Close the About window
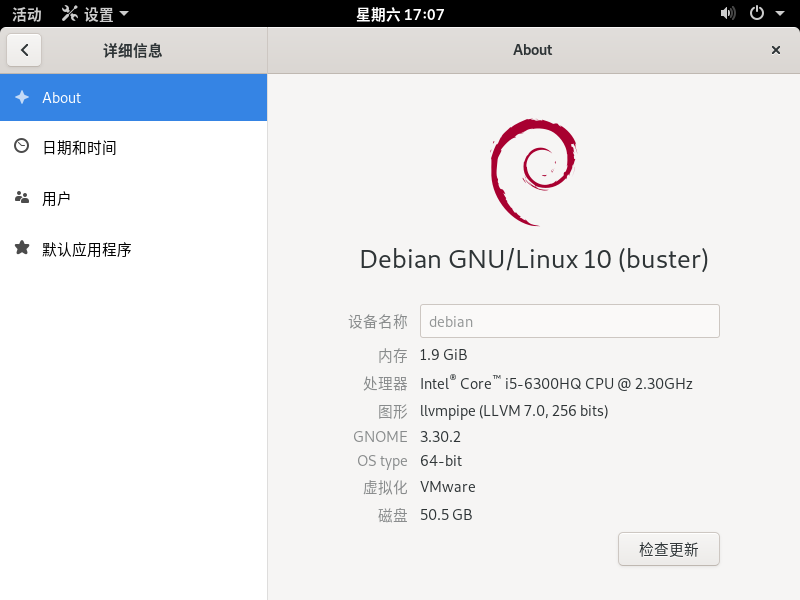This screenshot has height=600, width=800. [x=776, y=50]
